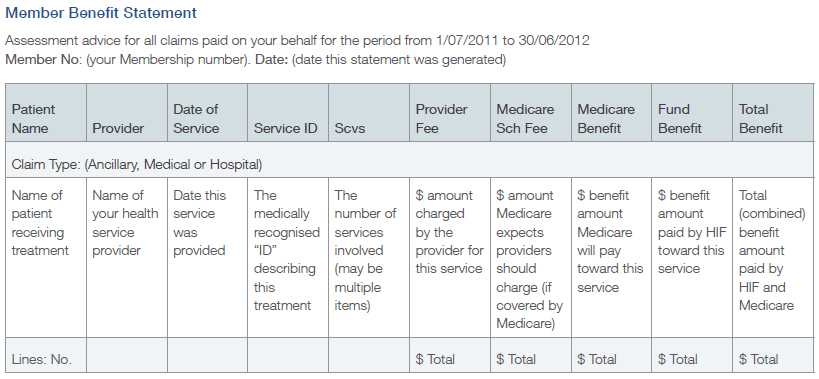Click the Claim Type row
This screenshot has height=379, width=819.
[410, 160]
